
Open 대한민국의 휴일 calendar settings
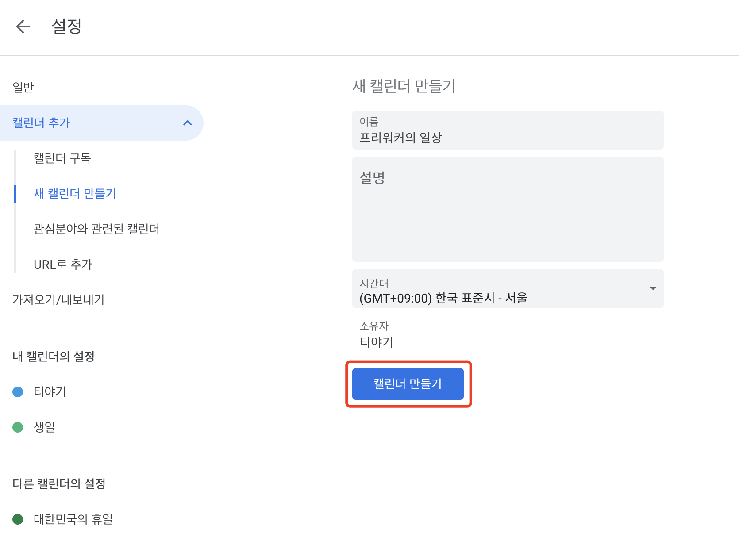click(73, 519)
